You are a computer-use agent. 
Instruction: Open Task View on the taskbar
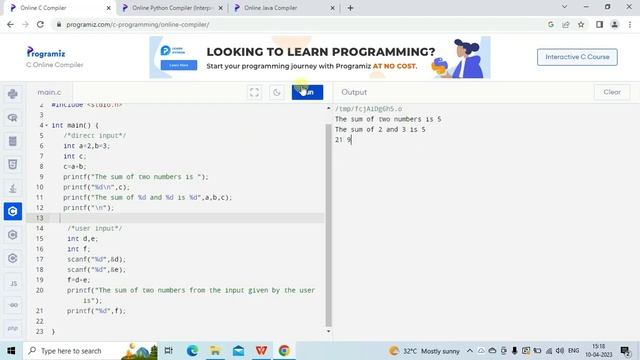click(x=168, y=351)
